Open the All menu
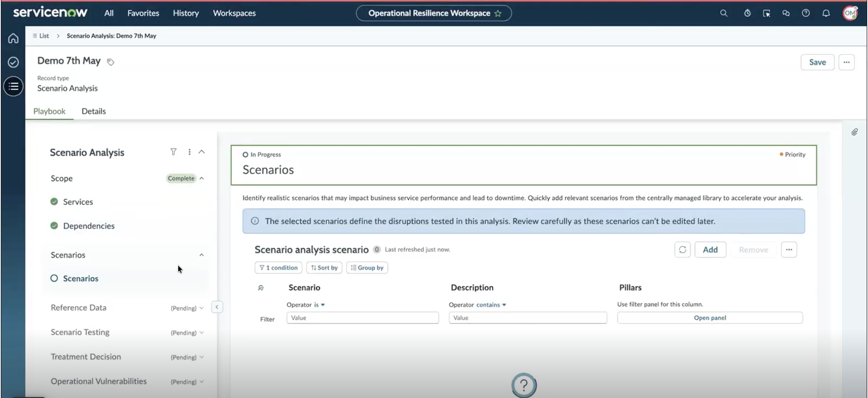This screenshot has width=868, height=398. tap(109, 13)
